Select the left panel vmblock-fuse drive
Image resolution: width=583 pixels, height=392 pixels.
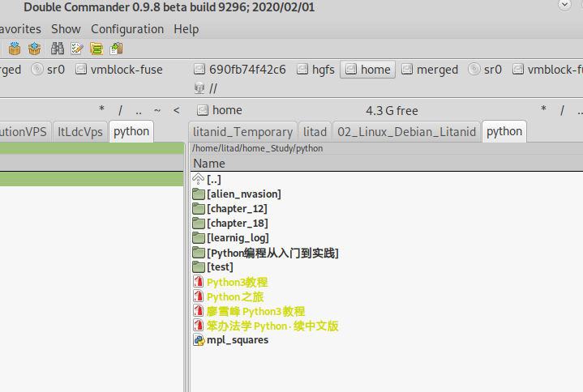pyautogui.click(x=119, y=70)
